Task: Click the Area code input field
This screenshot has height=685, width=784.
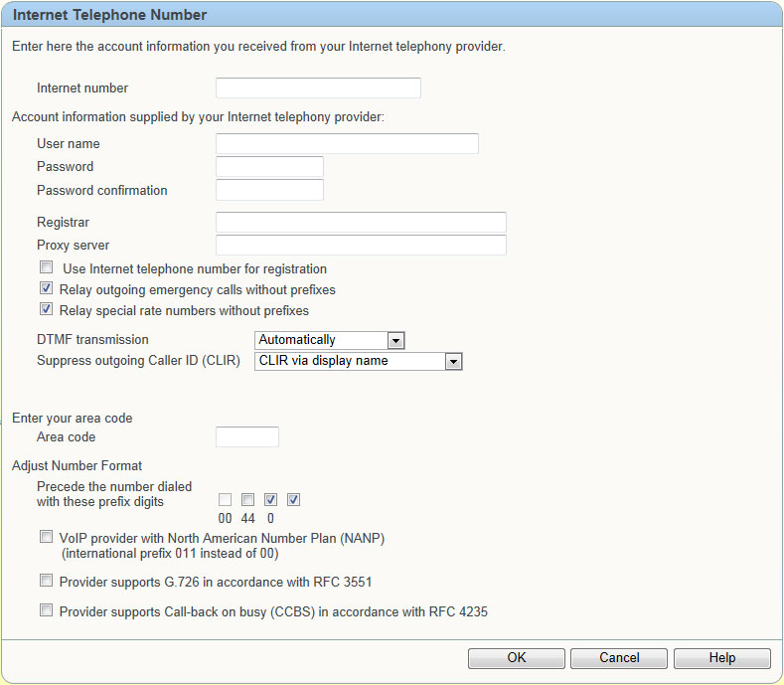Action: coord(247,436)
